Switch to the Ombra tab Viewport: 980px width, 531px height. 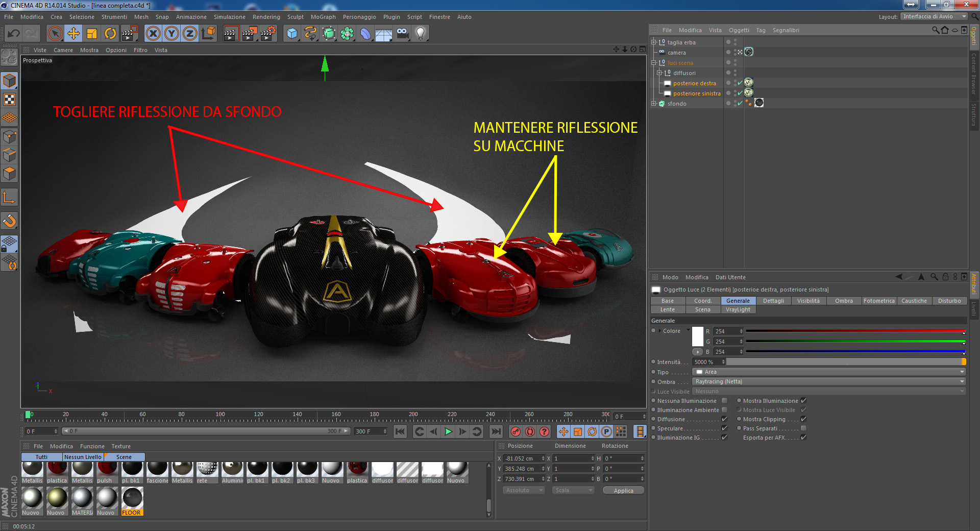point(844,301)
